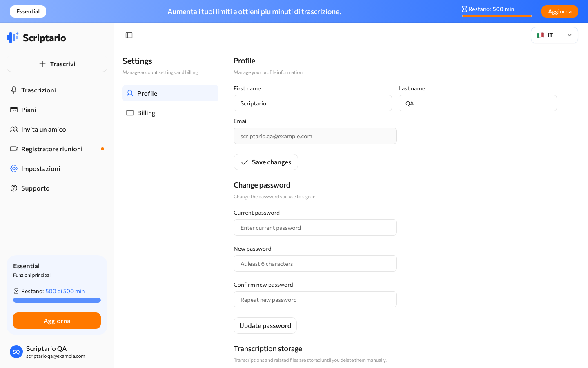Click the blue minutes progress bar in sidebar

coord(57,300)
